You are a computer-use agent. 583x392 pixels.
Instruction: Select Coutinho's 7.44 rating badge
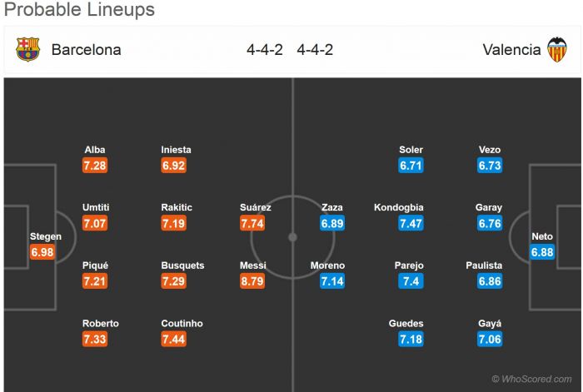(174, 340)
